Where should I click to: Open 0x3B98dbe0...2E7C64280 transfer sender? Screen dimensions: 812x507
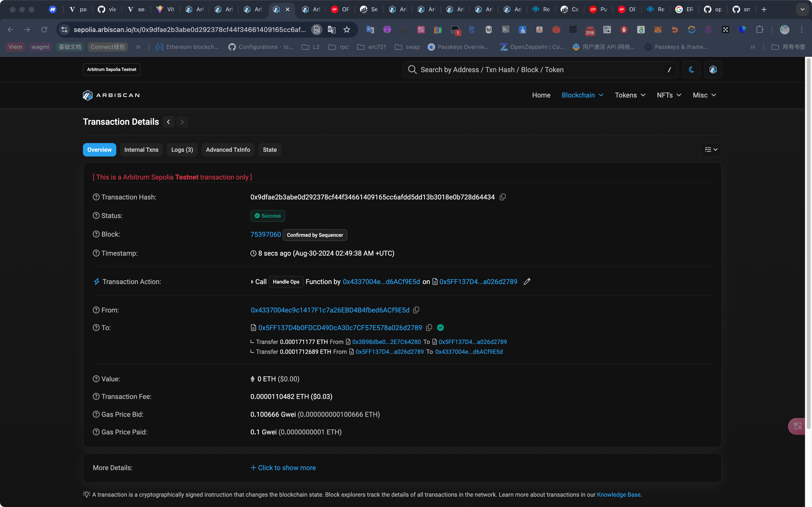point(386,342)
